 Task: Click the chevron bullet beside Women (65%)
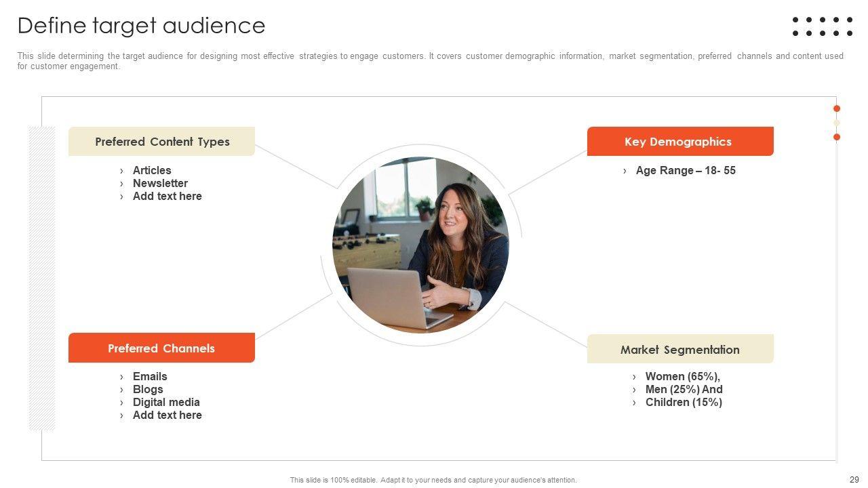[x=635, y=377]
